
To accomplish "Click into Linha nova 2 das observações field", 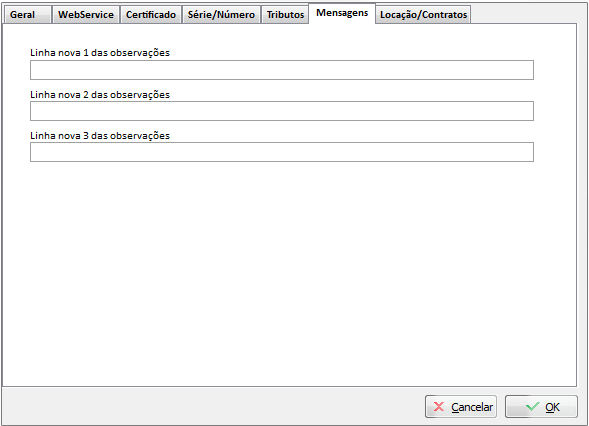I will (282, 111).
